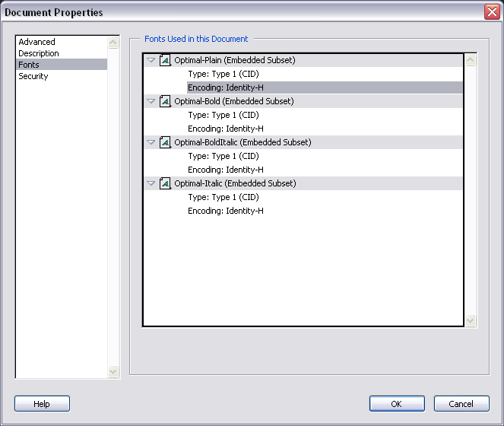Open the Security category

coord(62,76)
